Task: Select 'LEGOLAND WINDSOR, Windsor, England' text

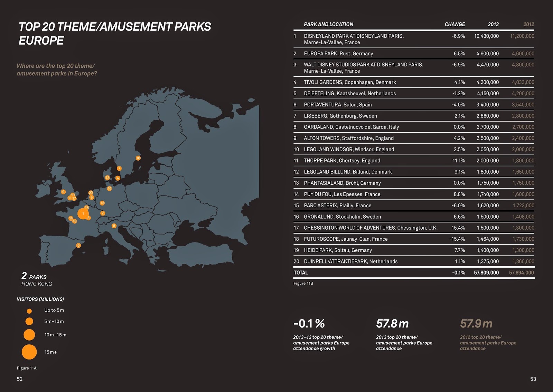Action: 349,149
